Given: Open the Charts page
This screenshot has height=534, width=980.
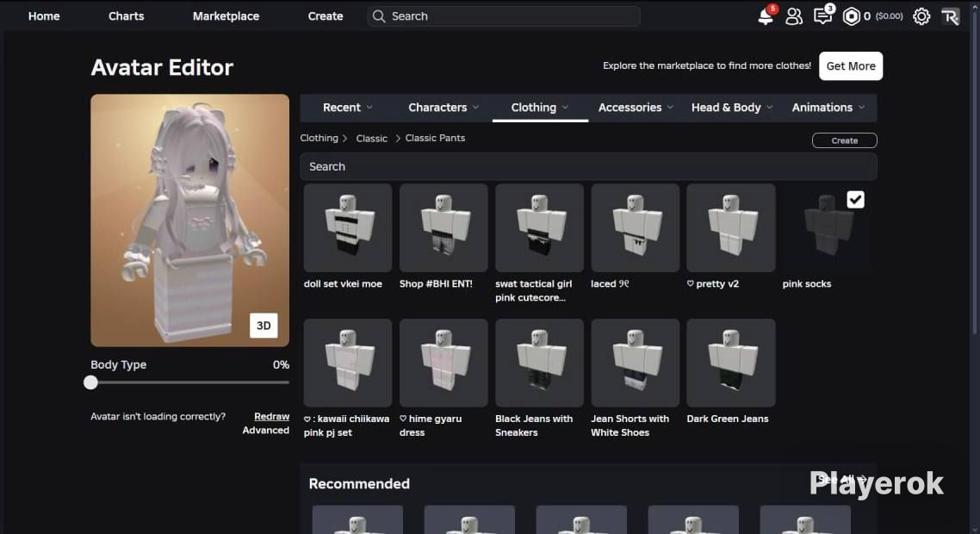Looking at the screenshot, I should [127, 16].
